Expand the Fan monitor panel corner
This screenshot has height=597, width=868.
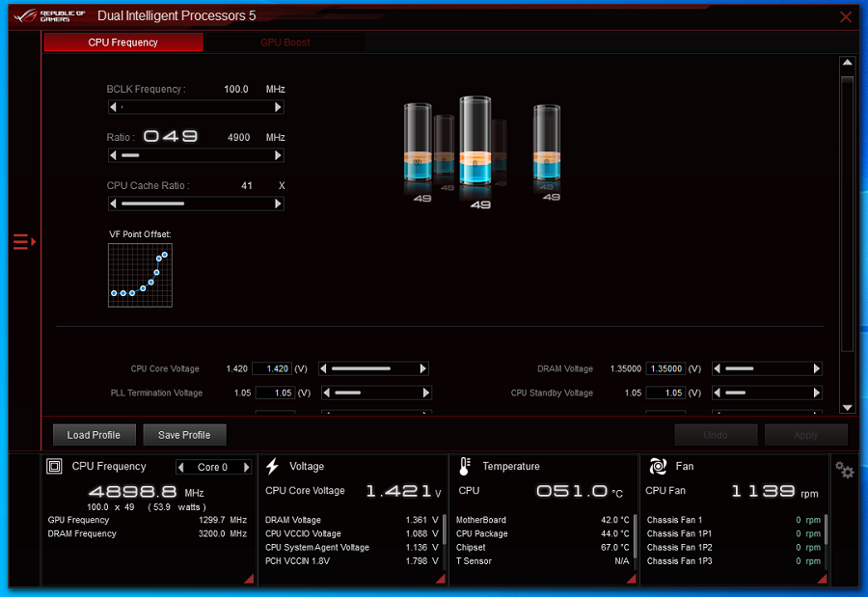(x=822, y=579)
